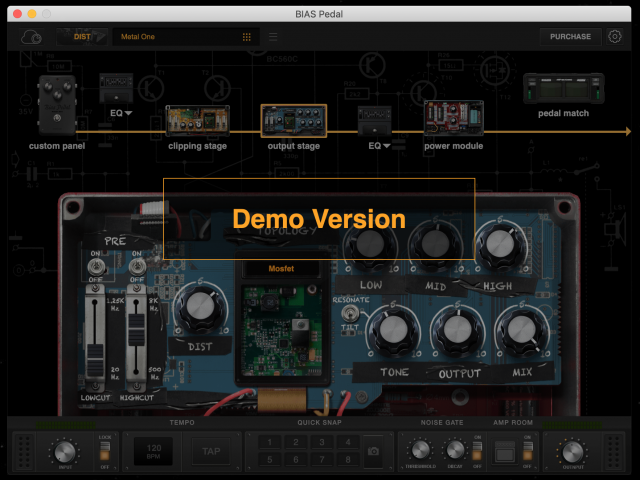Select Quick Snap slot 3
Image resolution: width=640 pixels, height=480 pixels.
pyautogui.click(x=322, y=442)
